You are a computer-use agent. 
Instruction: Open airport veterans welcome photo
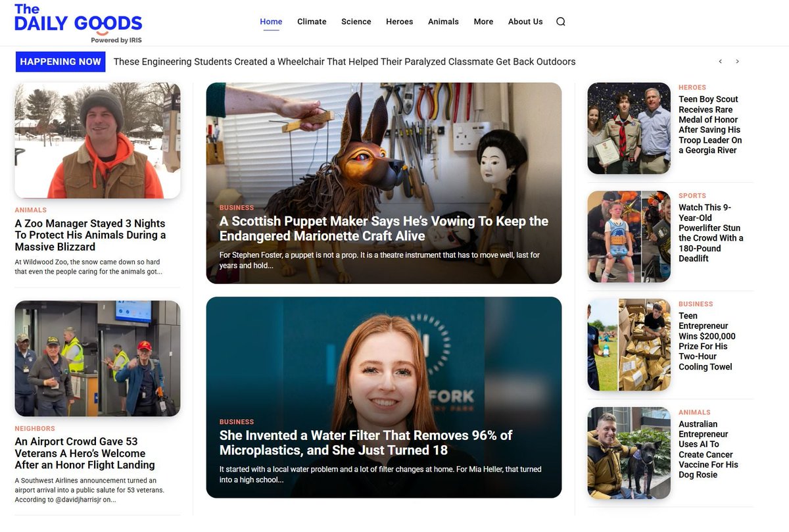coord(97,358)
